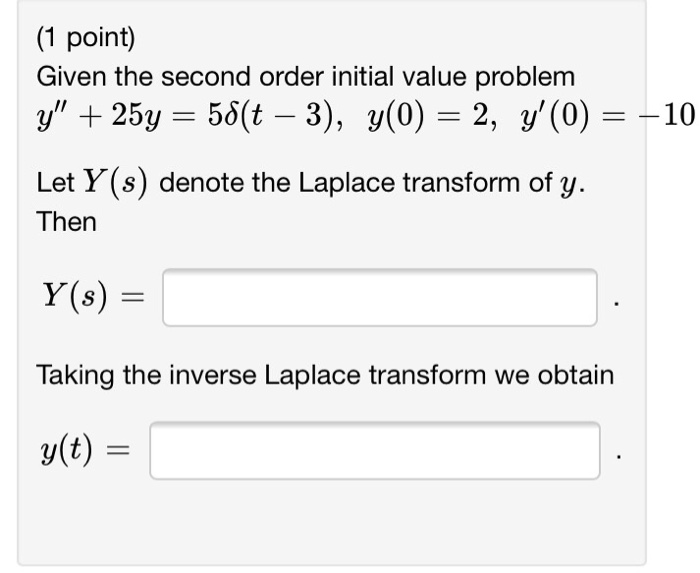Click the "Y(s) =" label beside the field
Viewport: 700px width, 573px height.
(x=93, y=296)
